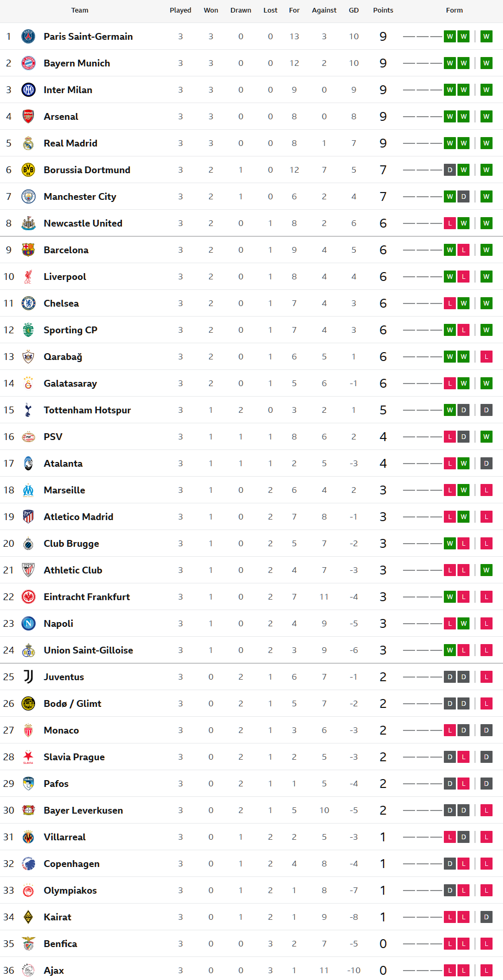
Task: Click the Juventus logo icon
Action: 28,677
